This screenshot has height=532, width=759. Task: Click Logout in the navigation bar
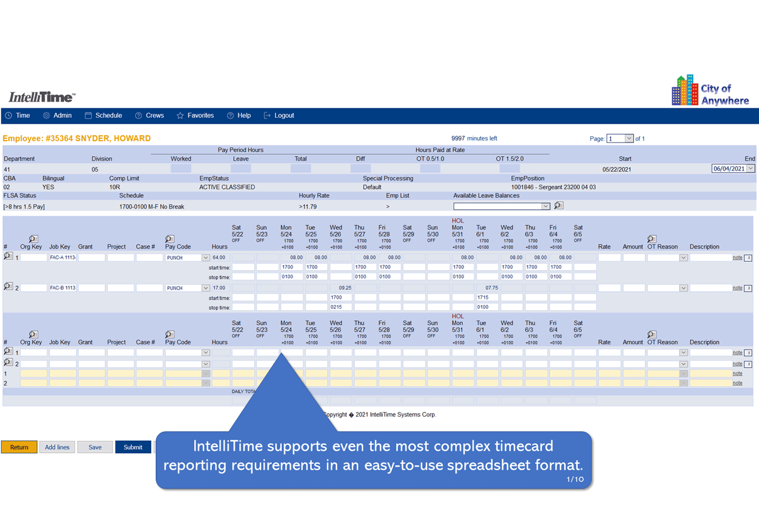[279, 116]
